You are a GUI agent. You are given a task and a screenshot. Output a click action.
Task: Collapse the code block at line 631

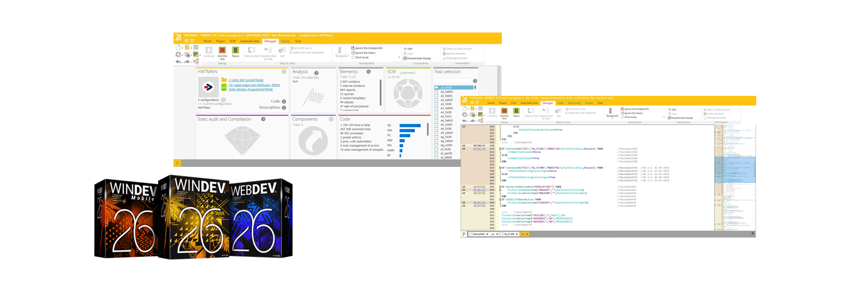tap(500, 148)
